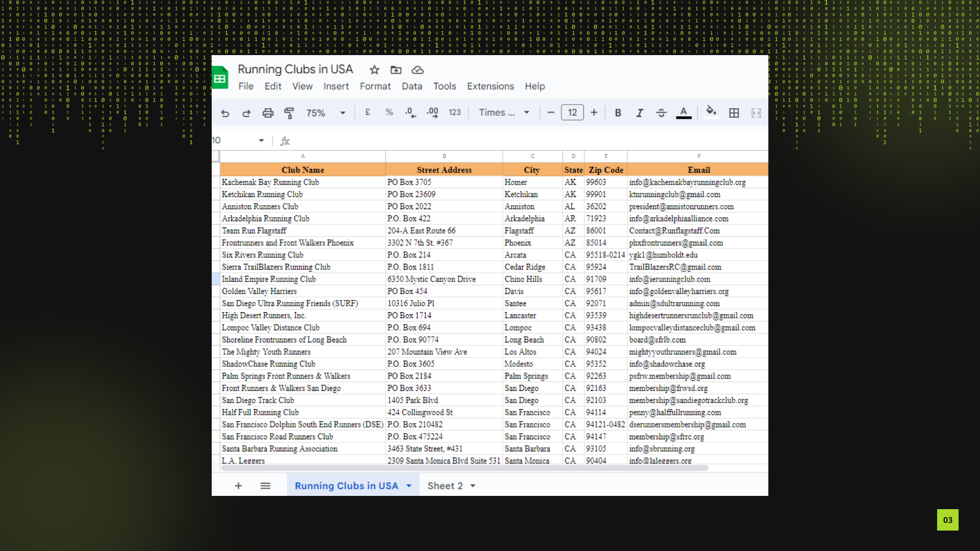Add a new sheet
Image resolution: width=980 pixels, height=551 pixels.
(x=238, y=486)
